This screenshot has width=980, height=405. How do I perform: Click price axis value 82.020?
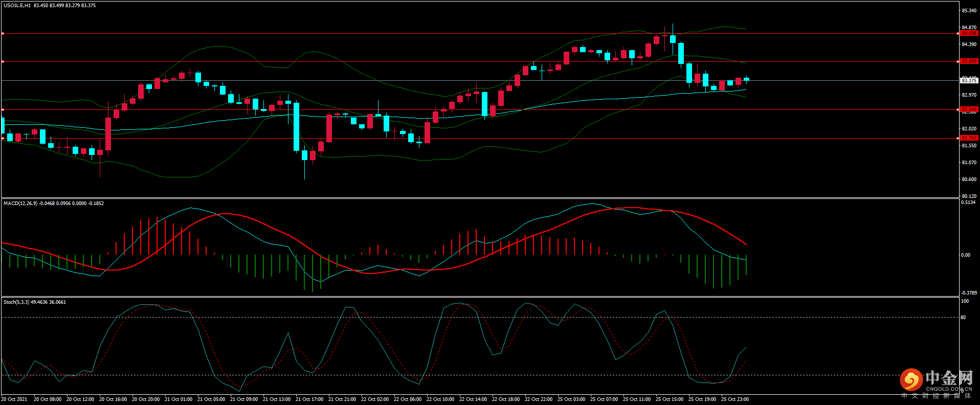pyautogui.click(x=969, y=129)
